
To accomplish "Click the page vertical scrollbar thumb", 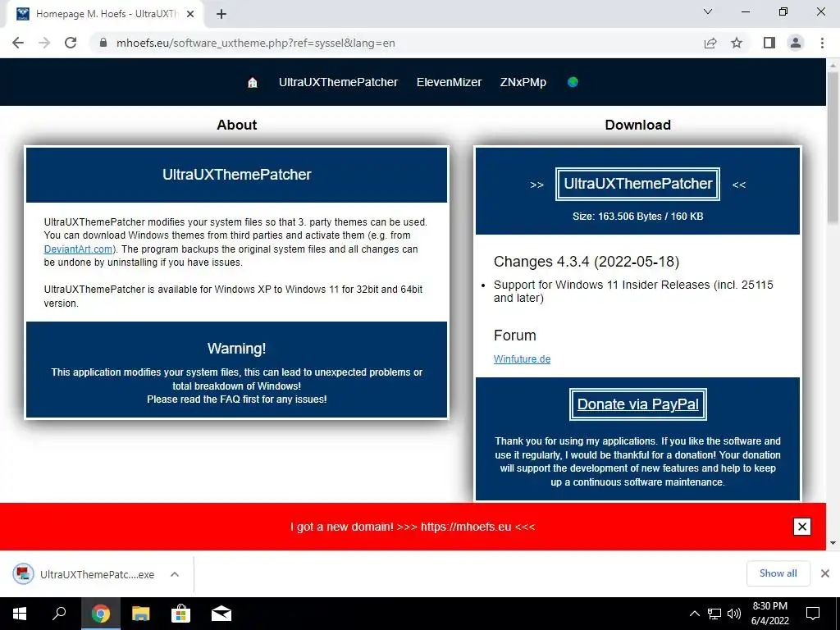I will (x=833, y=148).
